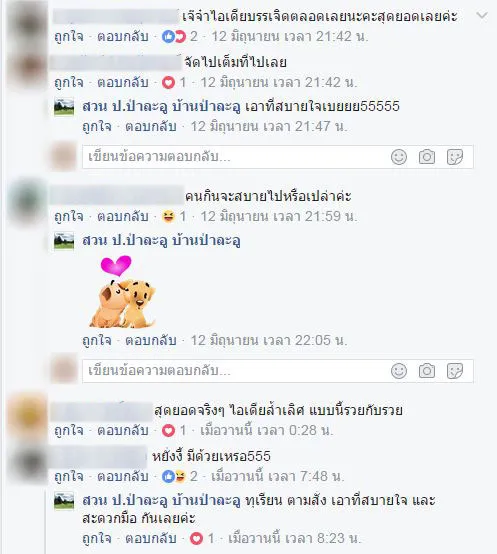Screen dimensions: 497x554
Task: Like the page reply posted at 22:05
Action: pyautogui.click(x=97, y=340)
